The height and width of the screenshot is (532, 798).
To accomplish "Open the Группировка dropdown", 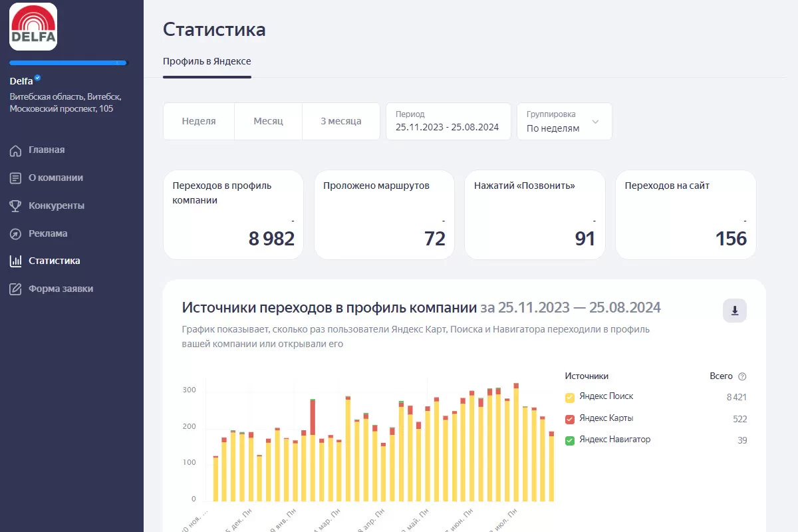I will click(x=565, y=121).
